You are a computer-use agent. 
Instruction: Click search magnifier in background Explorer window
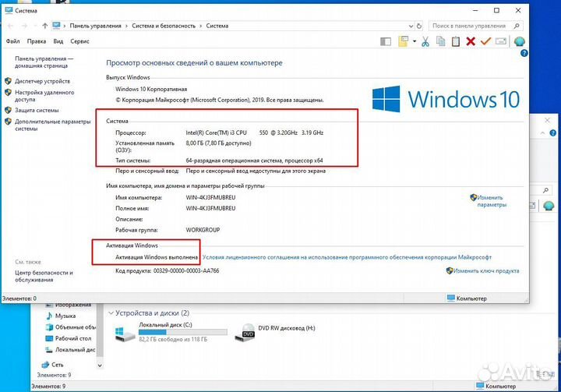(545, 190)
